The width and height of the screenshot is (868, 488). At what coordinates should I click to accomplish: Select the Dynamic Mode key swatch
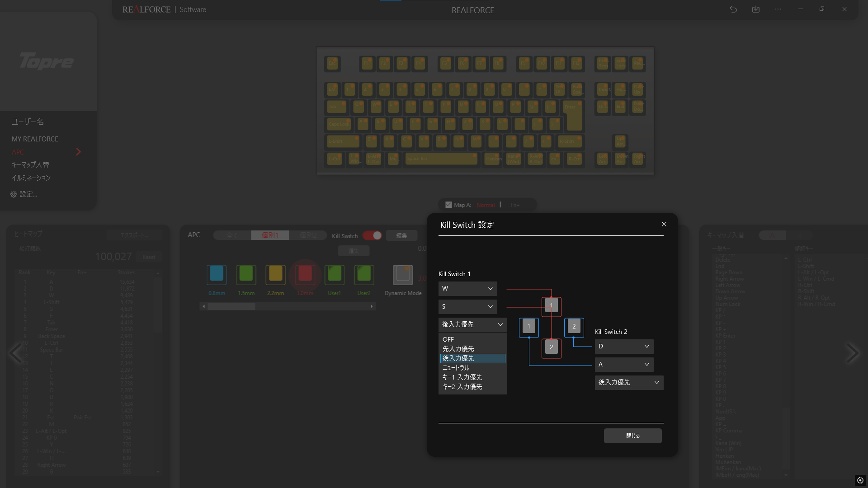click(402, 275)
